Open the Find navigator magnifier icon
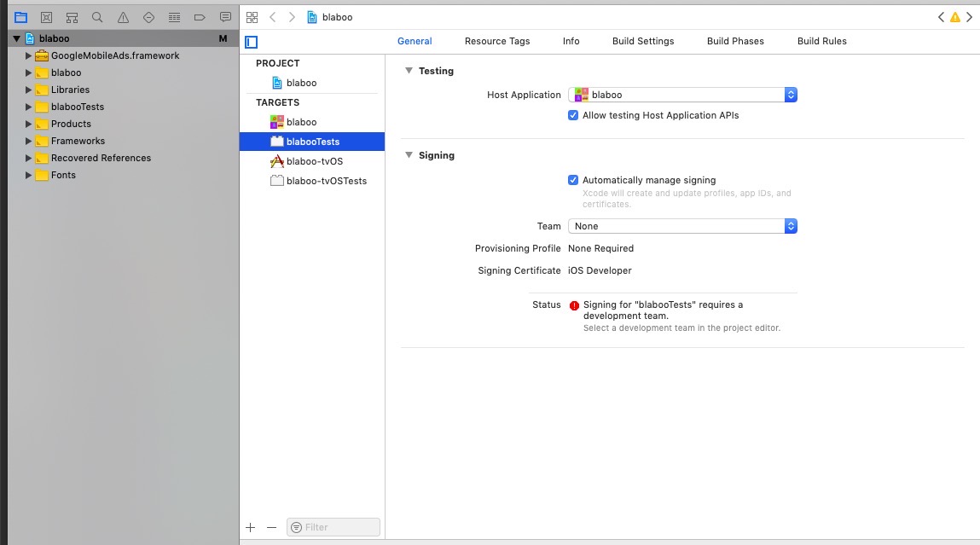 click(97, 18)
